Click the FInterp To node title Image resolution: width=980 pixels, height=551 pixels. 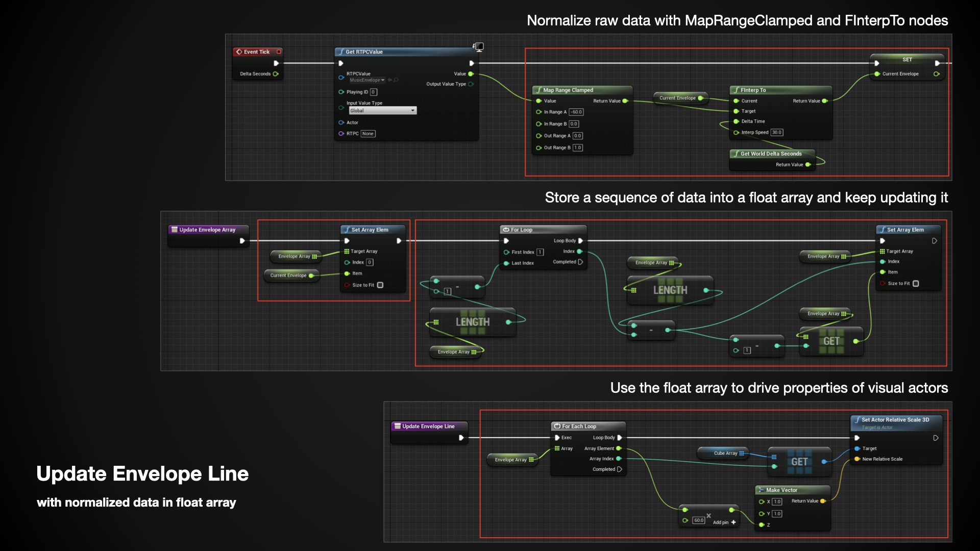click(x=753, y=90)
